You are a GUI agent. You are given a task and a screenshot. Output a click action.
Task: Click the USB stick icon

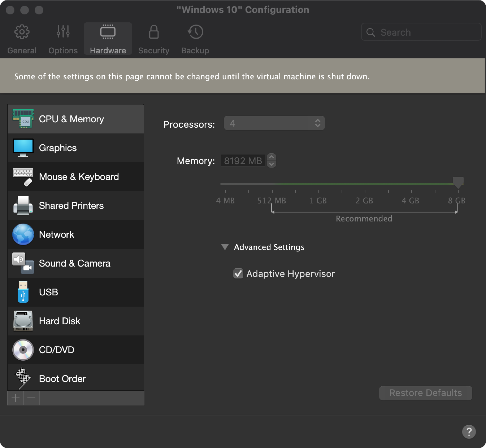(23, 292)
